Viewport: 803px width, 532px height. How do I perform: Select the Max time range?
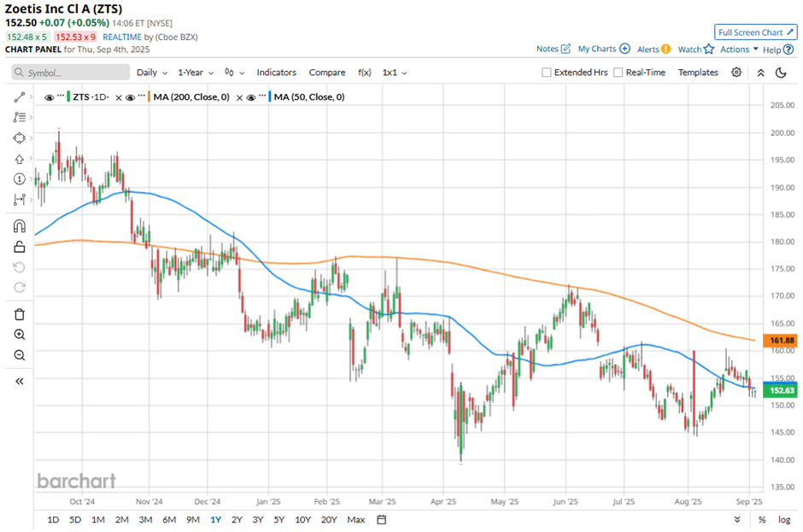coord(356,520)
